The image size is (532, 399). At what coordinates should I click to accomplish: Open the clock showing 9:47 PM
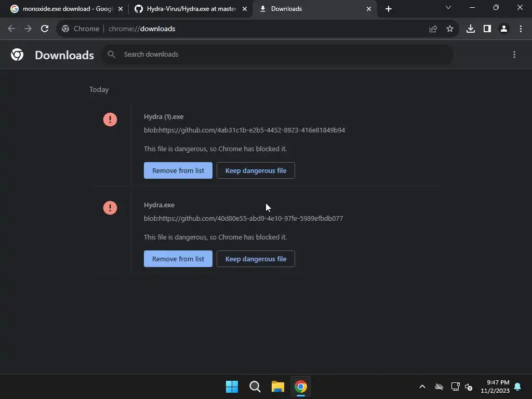[x=495, y=387]
